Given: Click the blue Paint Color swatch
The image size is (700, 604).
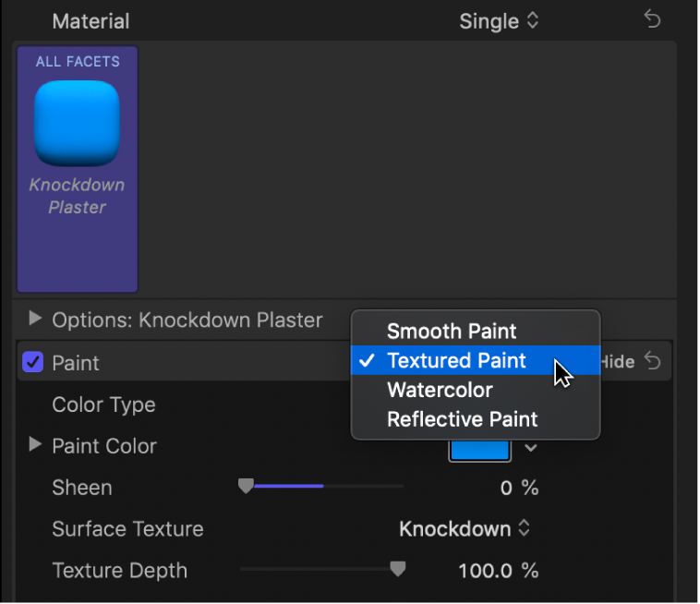Looking at the screenshot, I should pos(479,449).
